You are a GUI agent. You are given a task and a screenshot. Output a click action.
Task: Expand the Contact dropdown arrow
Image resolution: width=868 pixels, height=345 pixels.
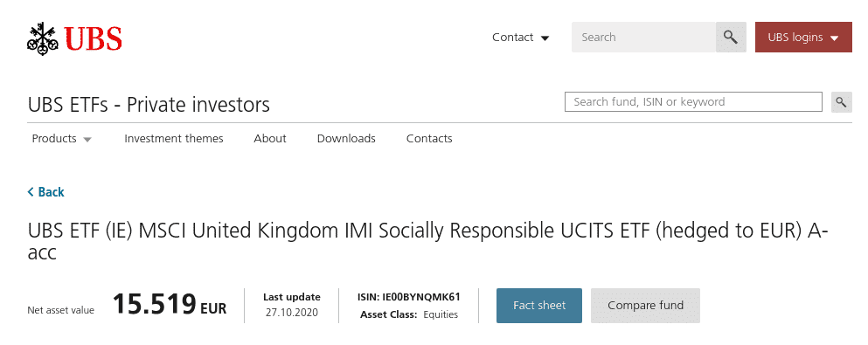(x=545, y=38)
